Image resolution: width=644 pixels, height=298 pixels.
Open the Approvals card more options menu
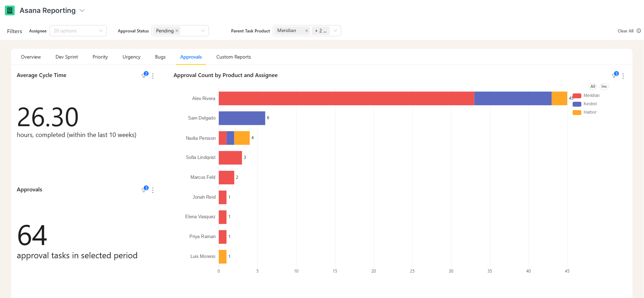click(153, 190)
